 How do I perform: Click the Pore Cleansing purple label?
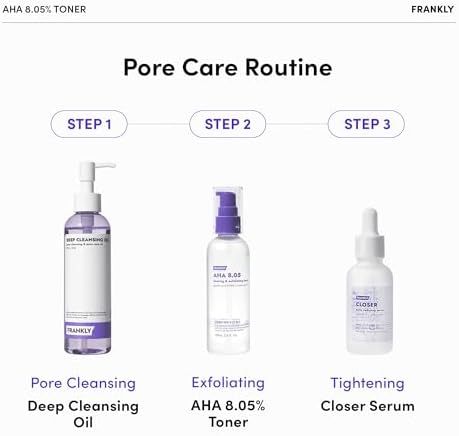(x=83, y=383)
